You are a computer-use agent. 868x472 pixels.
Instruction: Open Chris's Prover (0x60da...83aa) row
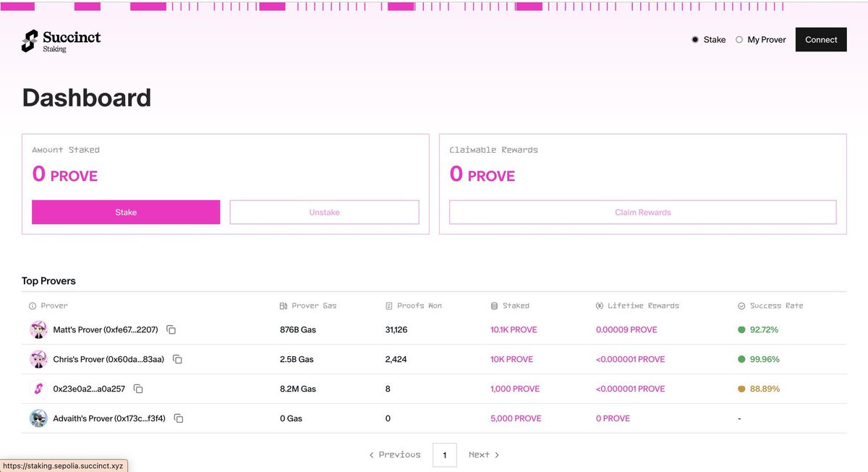coord(434,359)
